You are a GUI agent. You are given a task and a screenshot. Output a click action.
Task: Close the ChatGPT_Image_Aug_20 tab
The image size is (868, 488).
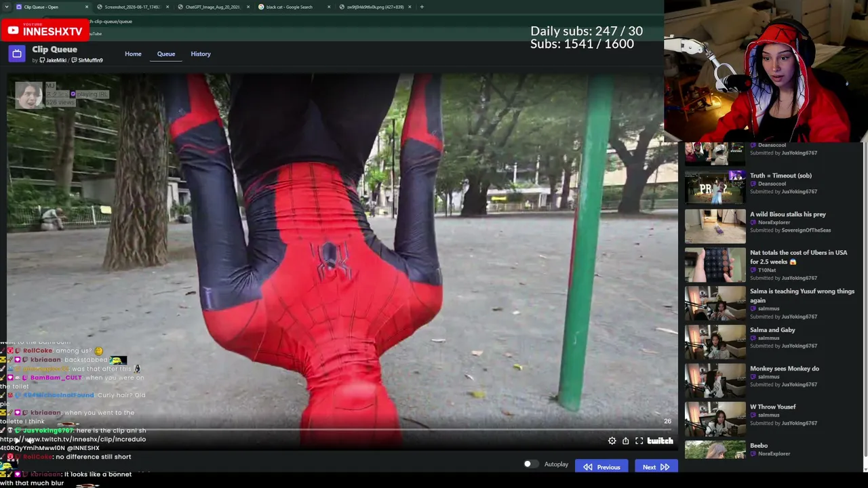coord(248,7)
